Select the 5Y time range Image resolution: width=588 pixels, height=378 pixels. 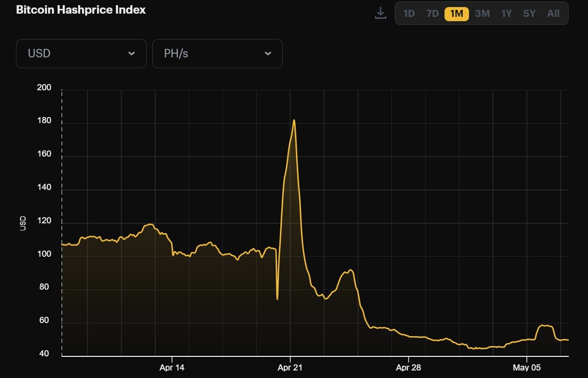pyautogui.click(x=529, y=14)
